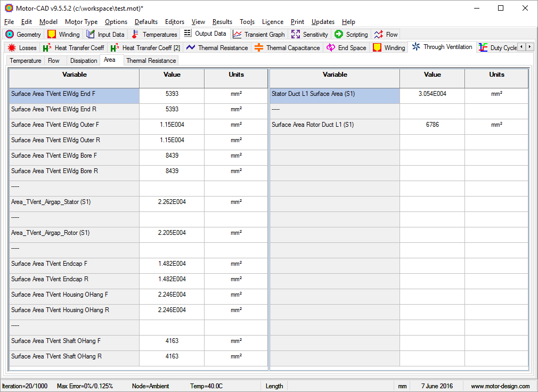Switch to the Transient Graph tab
538x392 pixels.
[x=259, y=34]
